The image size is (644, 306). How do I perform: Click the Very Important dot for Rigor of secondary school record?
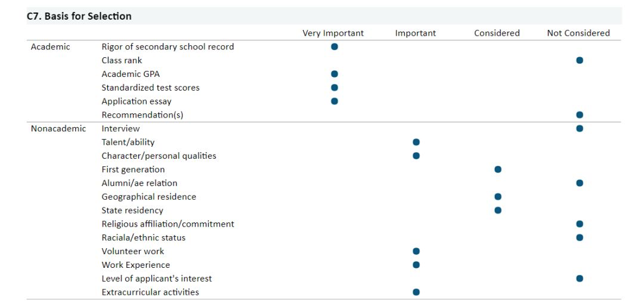click(x=335, y=47)
